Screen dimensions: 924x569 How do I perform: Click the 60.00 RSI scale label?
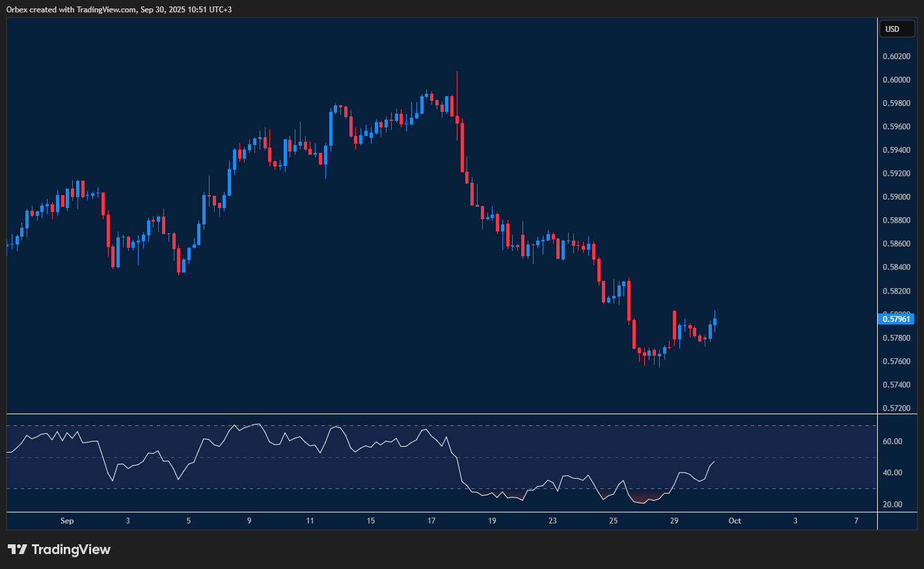click(x=892, y=442)
